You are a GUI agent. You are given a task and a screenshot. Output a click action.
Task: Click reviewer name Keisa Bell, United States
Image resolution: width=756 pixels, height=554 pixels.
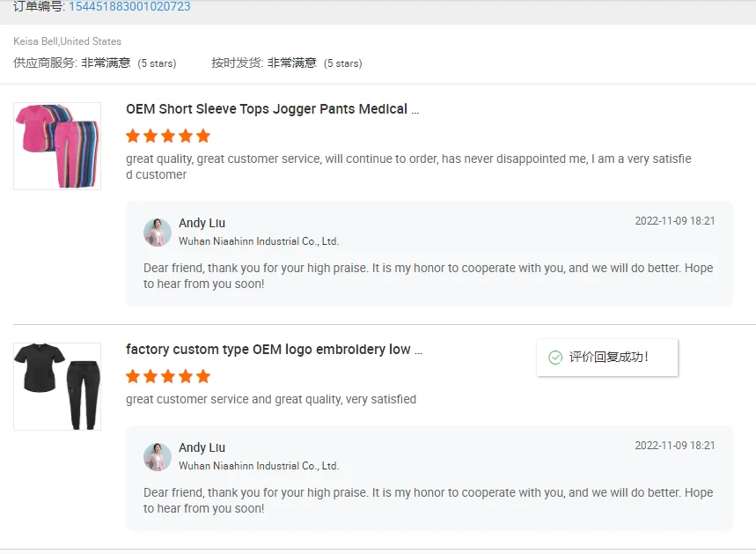click(x=68, y=41)
